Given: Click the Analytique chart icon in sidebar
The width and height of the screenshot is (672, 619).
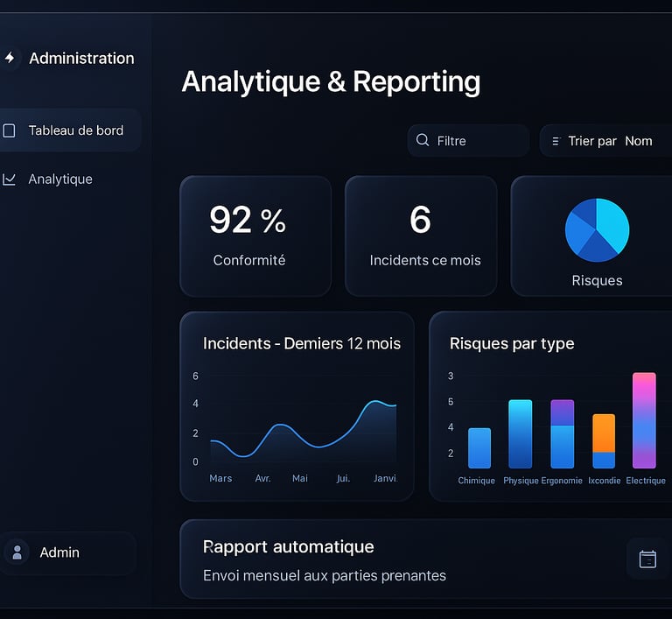Looking at the screenshot, I should point(9,179).
